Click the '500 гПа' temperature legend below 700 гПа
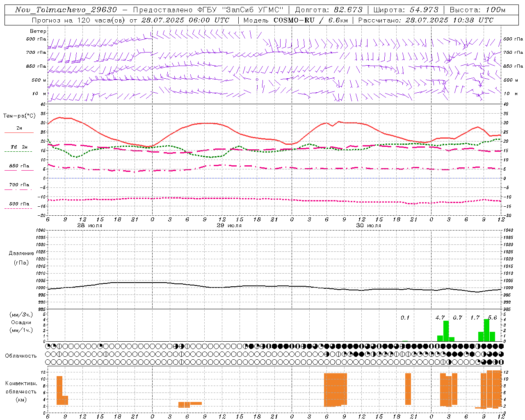Image resolution: width=525 pixels, height=420 pixels. (19, 203)
